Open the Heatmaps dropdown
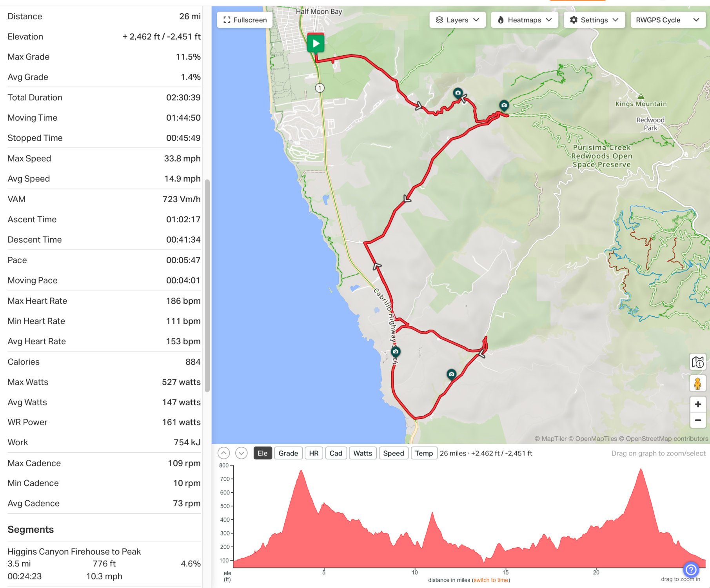 click(x=524, y=20)
